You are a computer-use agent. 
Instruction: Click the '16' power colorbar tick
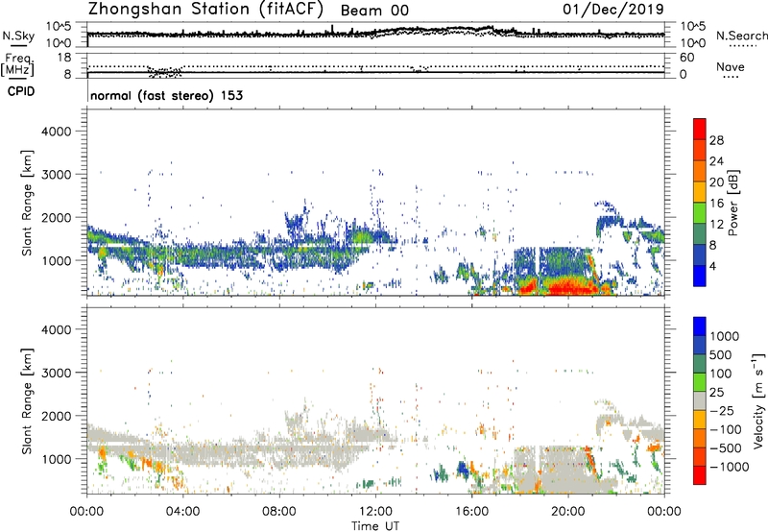coord(716,204)
